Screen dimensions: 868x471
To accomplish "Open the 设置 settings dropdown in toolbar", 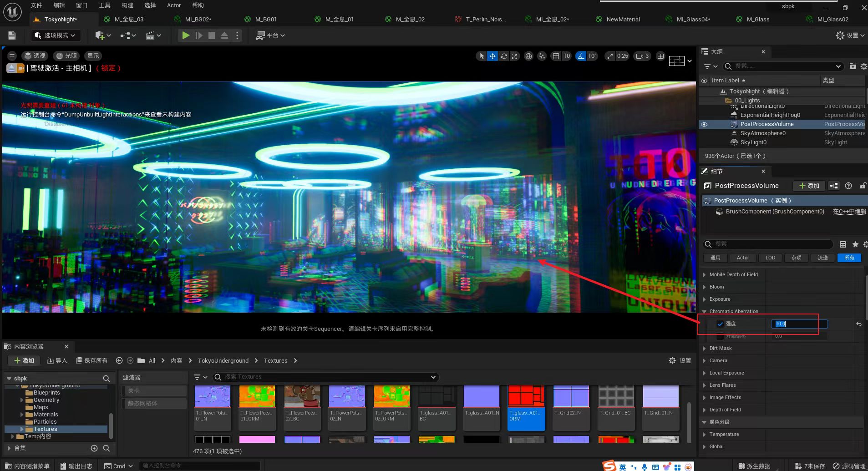I will click(x=850, y=35).
